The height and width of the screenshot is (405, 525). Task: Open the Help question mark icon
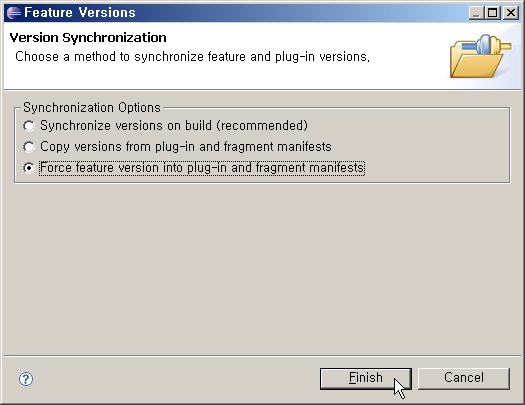26,379
